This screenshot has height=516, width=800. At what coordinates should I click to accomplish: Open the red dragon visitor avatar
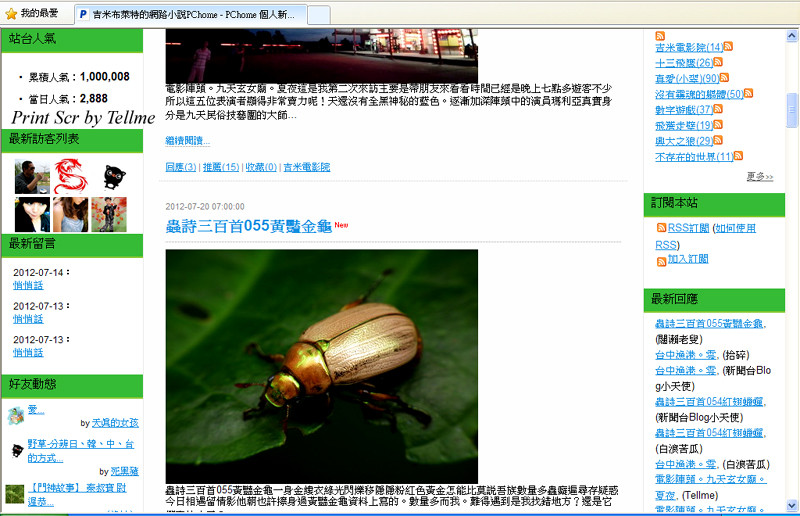(70, 176)
